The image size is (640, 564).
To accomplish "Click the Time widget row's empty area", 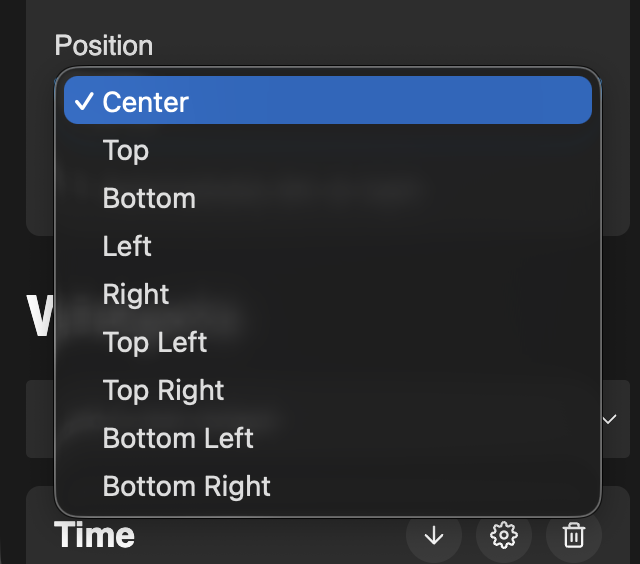I will 270,538.
